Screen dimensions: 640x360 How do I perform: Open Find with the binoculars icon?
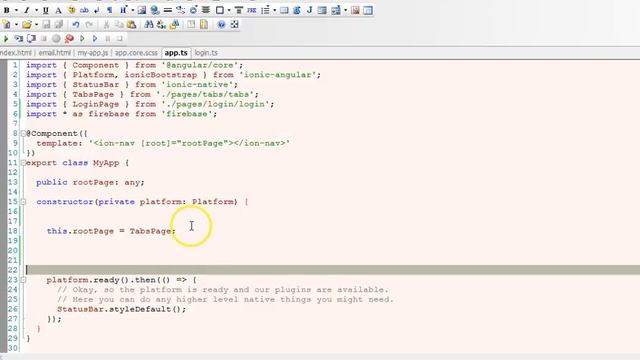[149, 24]
